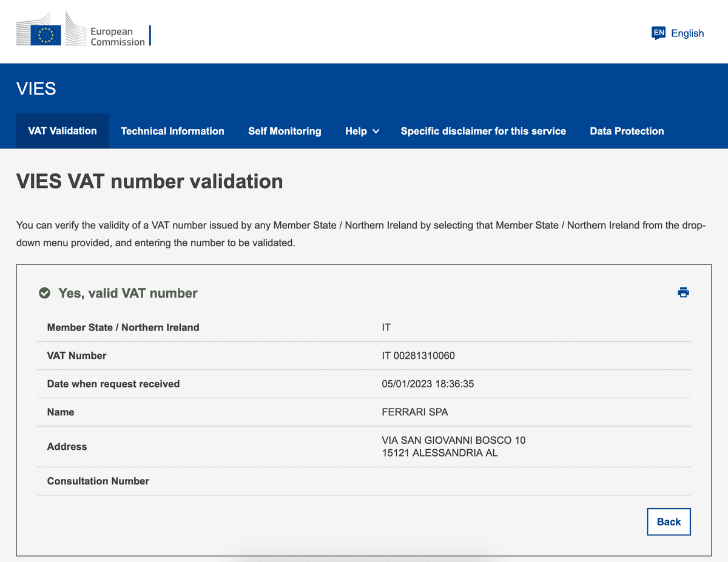728x562 pixels.
Task: Switch to the Technical Information tab
Action: pyautogui.click(x=172, y=131)
